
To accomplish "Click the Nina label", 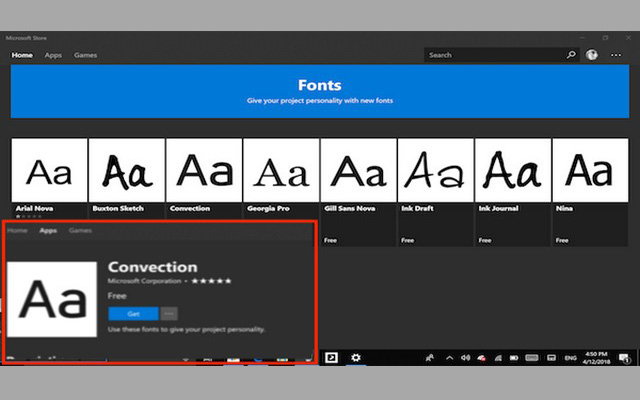I will click(x=564, y=208).
